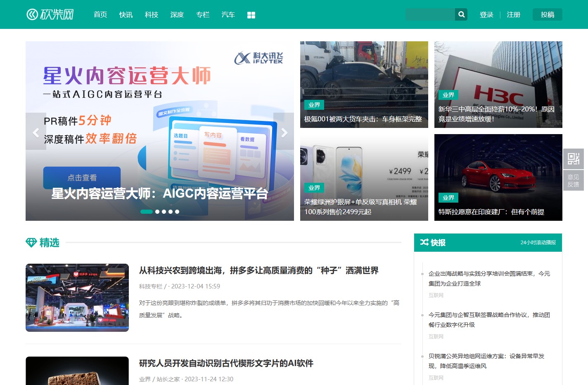Open the 快讯 navigation item
The width and height of the screenshot is (588, 385).
[126, 14]
